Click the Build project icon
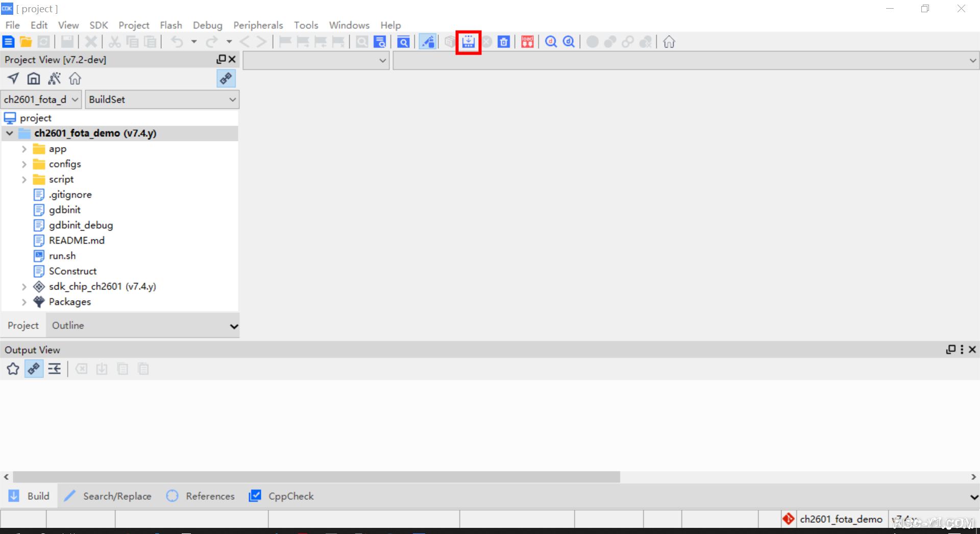The image size is (980, 534). (469, 42)
